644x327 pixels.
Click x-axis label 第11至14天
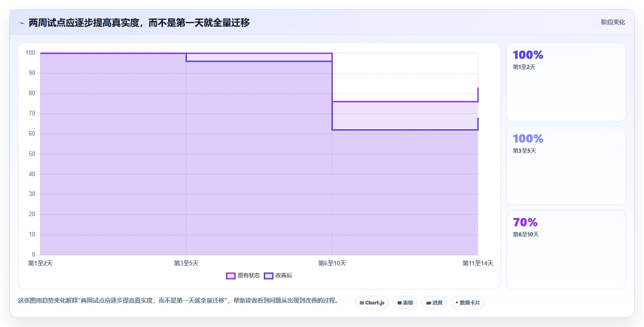478,263
